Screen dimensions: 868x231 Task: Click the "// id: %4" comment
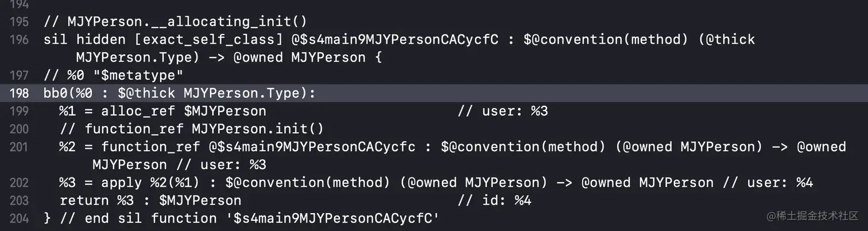494,201
